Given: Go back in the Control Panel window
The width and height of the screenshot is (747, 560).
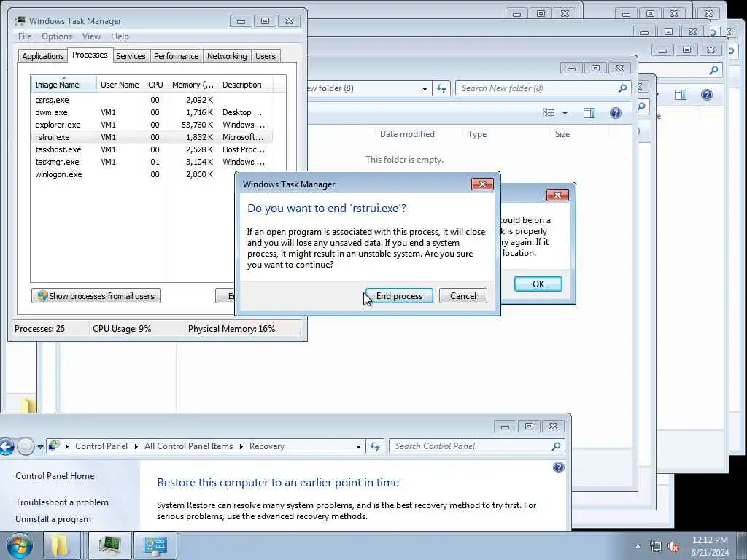Looking at the screenshot, I should (x=6, y=446).
